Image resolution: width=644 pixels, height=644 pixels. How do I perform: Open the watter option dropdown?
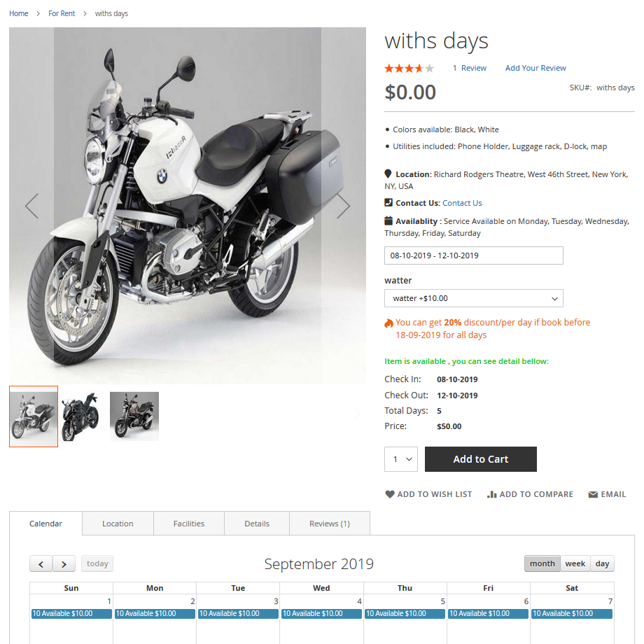coord(474,298)
